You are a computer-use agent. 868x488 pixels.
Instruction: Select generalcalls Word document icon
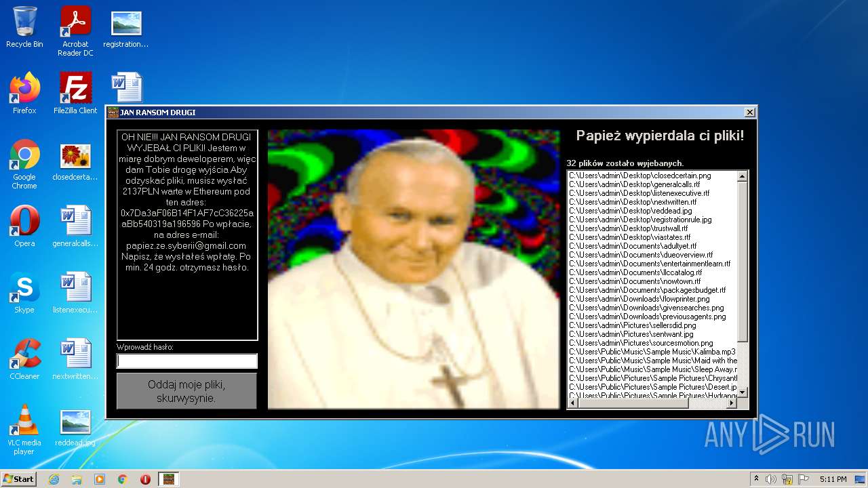75,226
